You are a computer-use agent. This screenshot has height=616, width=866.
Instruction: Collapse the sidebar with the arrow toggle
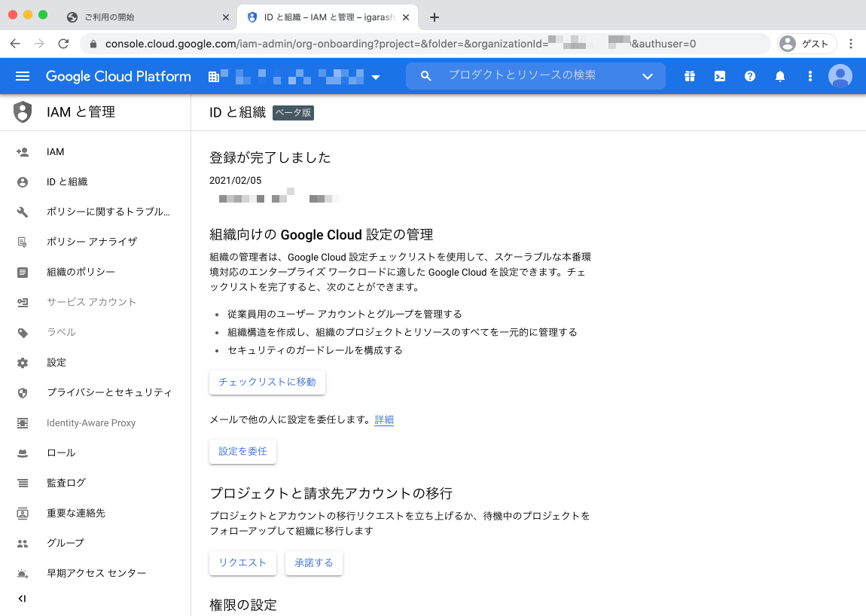coord(22,599)
